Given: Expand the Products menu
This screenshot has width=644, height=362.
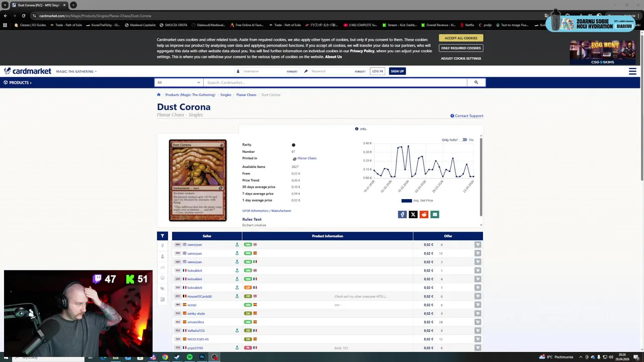Looking at the screenshot, I should point(18,82).
